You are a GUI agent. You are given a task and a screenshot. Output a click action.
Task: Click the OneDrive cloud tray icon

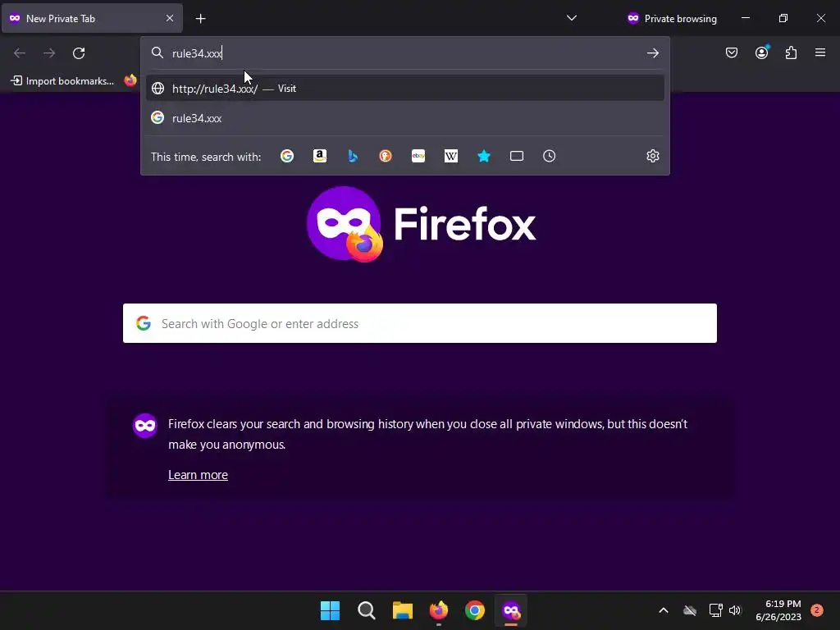[x=690, y=610]
